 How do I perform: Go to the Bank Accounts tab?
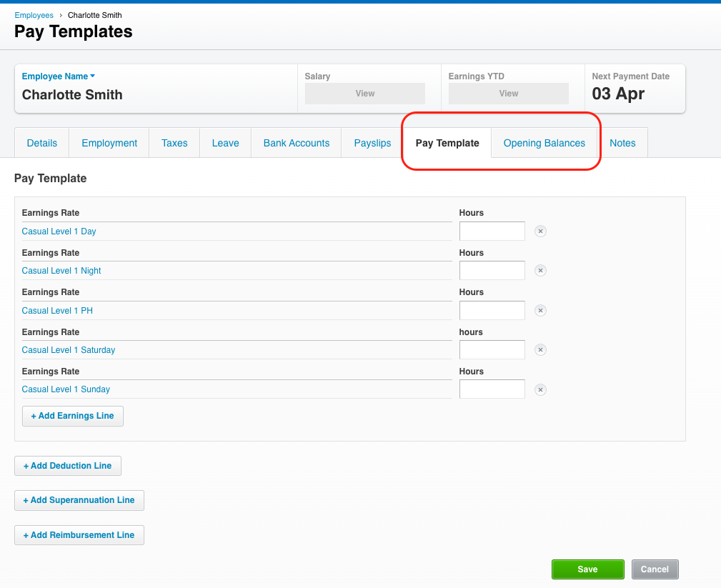coord(297,143)
